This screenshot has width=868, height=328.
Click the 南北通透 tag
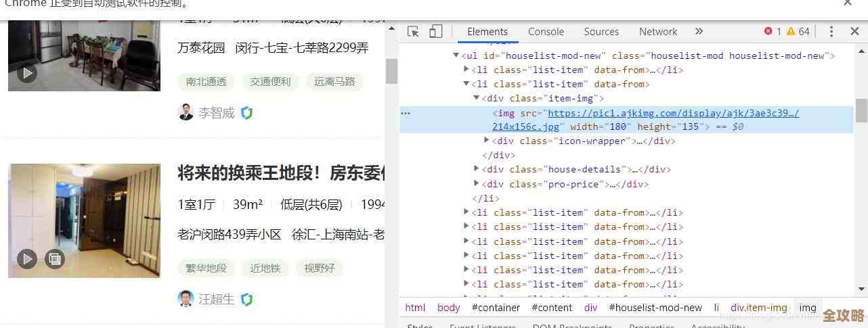tap(206, 82)
